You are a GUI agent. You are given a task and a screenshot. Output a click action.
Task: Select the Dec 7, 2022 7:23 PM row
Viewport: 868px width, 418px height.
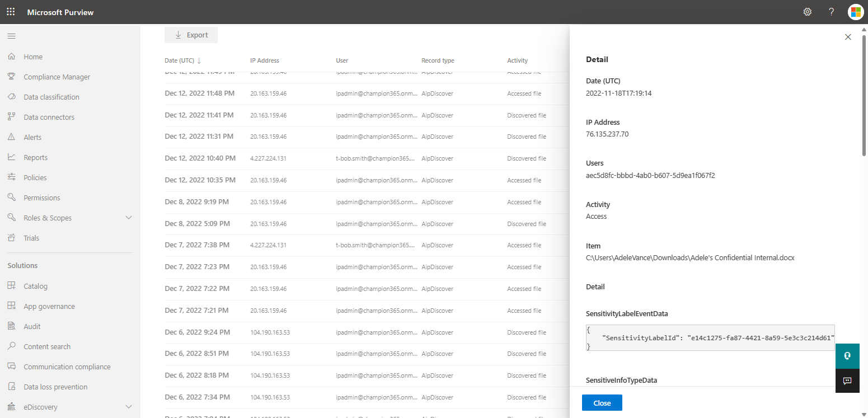(367, 267)
